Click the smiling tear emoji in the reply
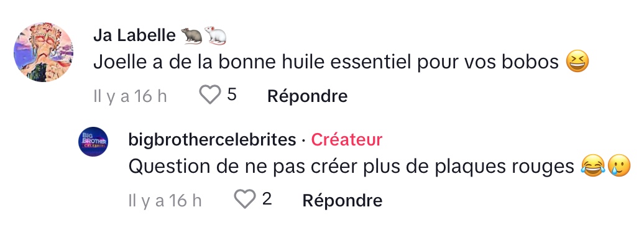This screenshot has height=235, width=644. [619, 167]
